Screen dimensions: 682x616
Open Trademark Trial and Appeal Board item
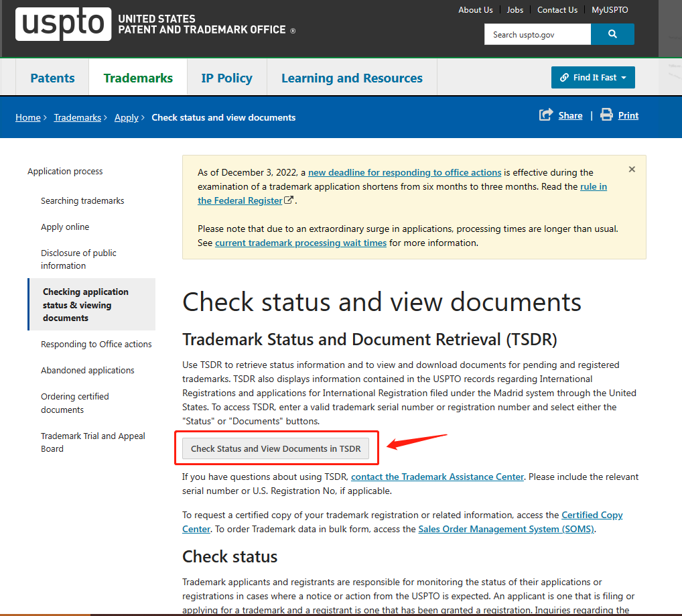(93, 442)
